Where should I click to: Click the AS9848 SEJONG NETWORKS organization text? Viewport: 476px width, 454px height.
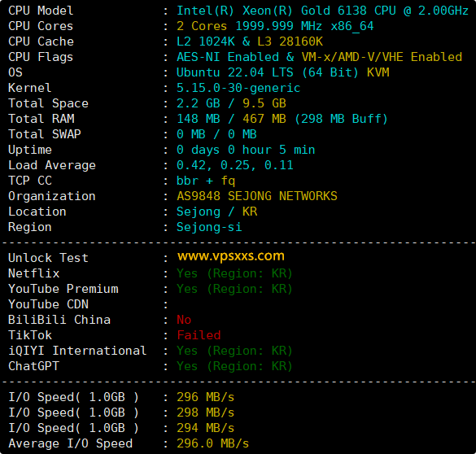257,196
